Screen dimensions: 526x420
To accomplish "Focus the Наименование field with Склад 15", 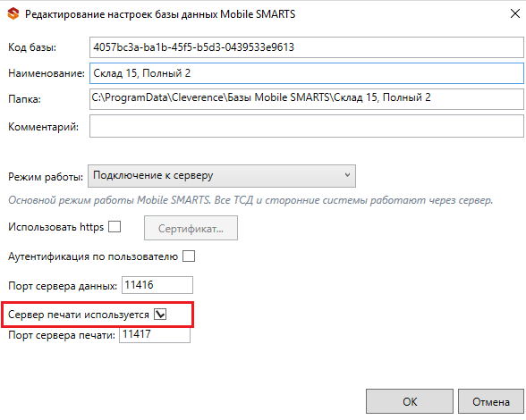I will point(306,73).
